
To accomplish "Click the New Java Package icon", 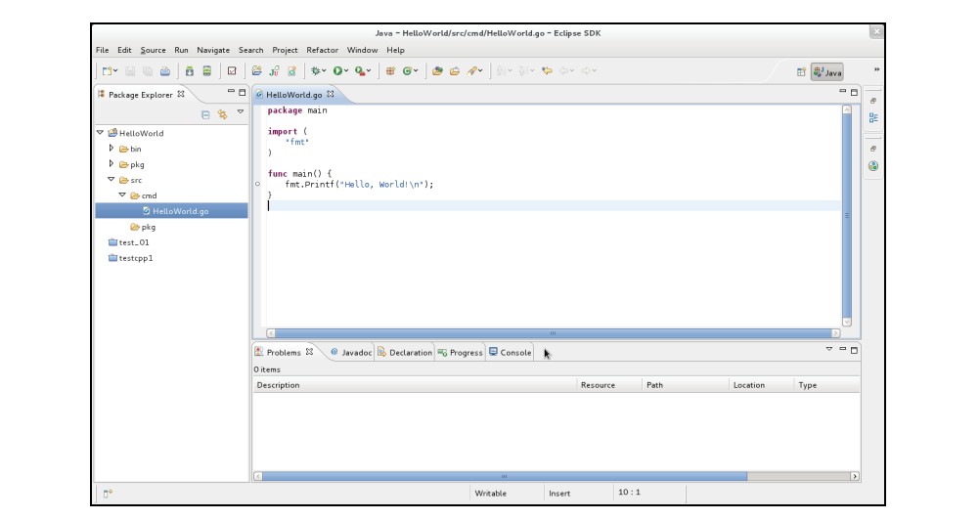I will (x=390, y=71).
